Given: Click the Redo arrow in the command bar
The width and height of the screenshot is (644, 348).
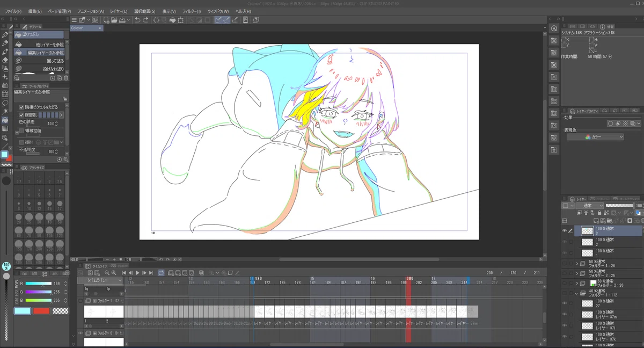Looking at the screenshot, I should coord(147,20).
